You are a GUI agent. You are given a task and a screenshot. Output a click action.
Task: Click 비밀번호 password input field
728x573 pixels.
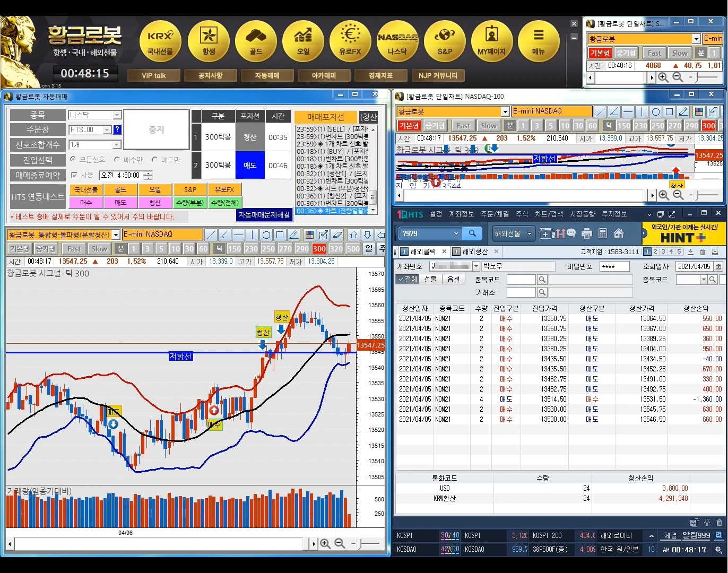click(x=614, y=266)
